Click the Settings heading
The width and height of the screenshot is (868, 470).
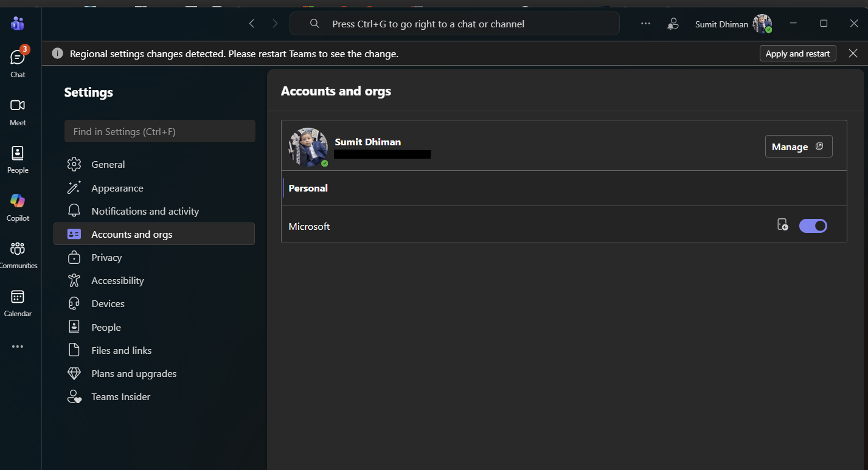[x=89, y=92]
